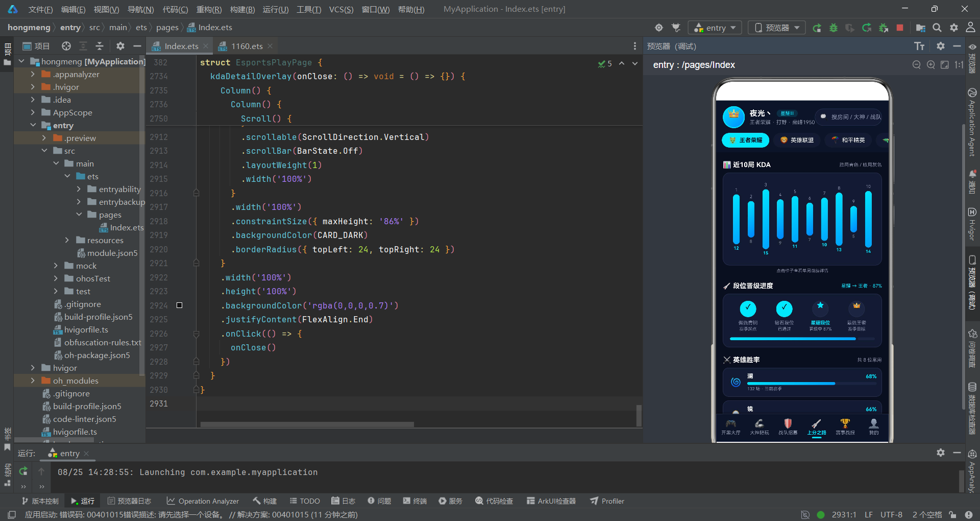Click the run configuration target icon

tap(659, 28)
